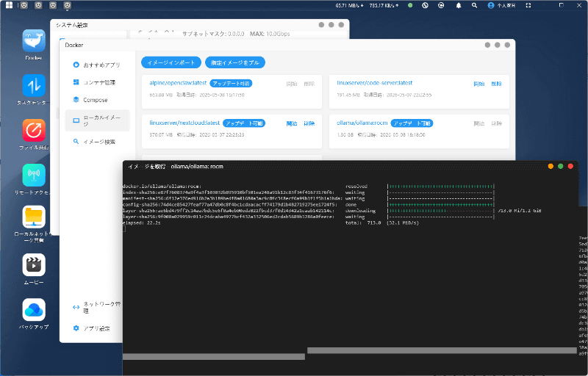
Task: Click Start (開始) for linuxserver/nextcloud
Action: [x=292, y=123]
